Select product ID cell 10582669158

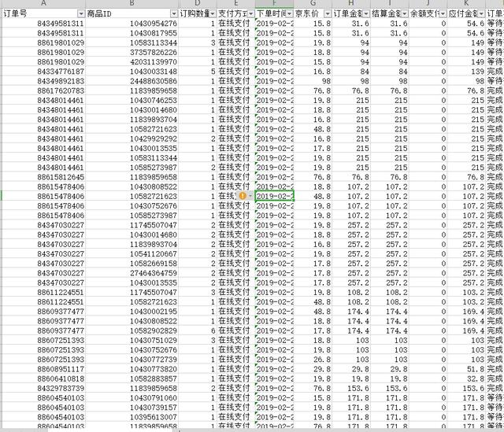pyautogui.click(x=132, y=264)
